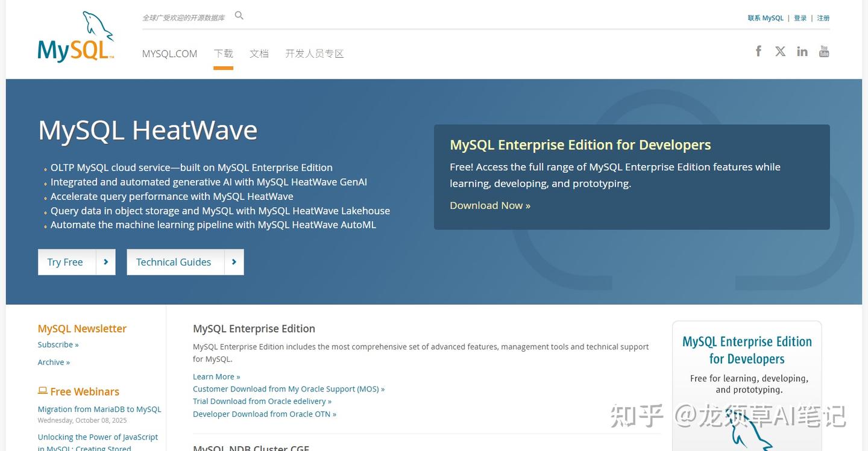Click 'Accelerate query performance with MySQL HeatWave' bullet
The height and width of the screenshot is (451, 868).
(172, 196)
